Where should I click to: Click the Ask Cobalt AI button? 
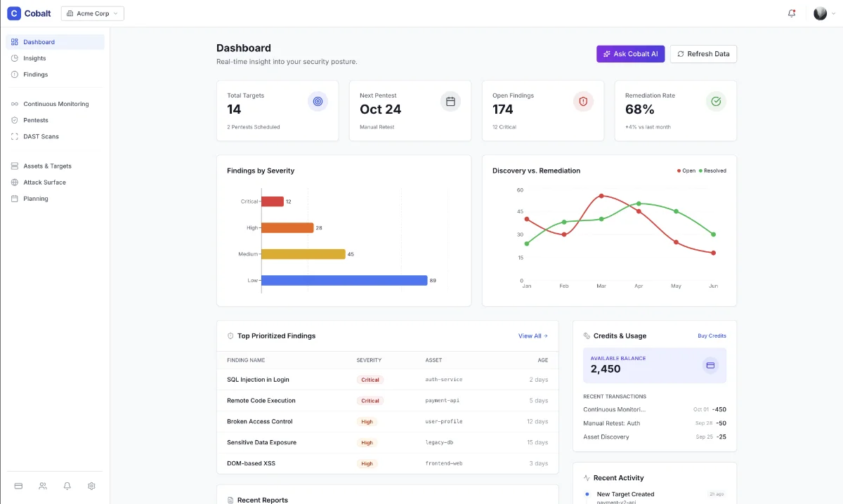631,54
